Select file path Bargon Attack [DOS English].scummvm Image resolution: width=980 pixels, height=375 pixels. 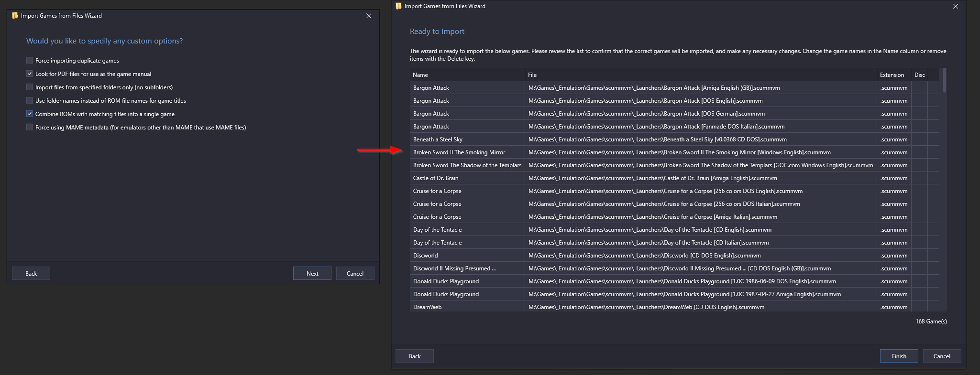[x=701, y=101]
